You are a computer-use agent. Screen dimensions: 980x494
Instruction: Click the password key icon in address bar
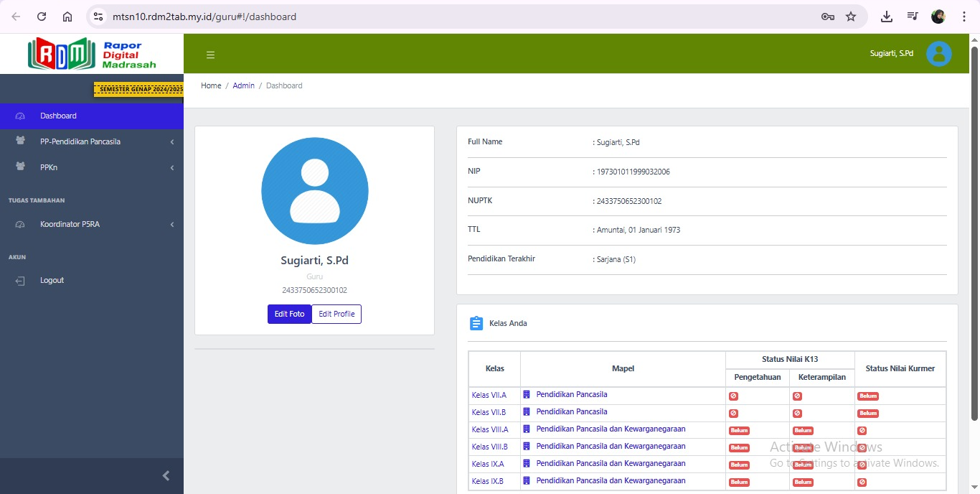827,17
